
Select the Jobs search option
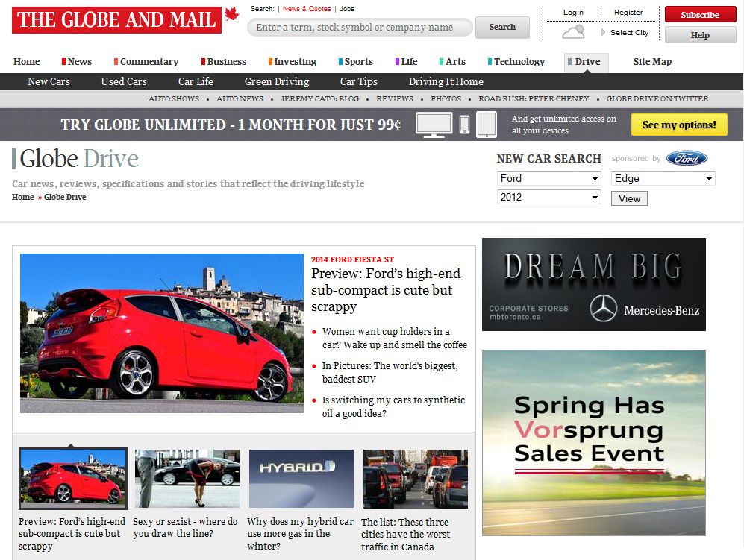point(347,8)
